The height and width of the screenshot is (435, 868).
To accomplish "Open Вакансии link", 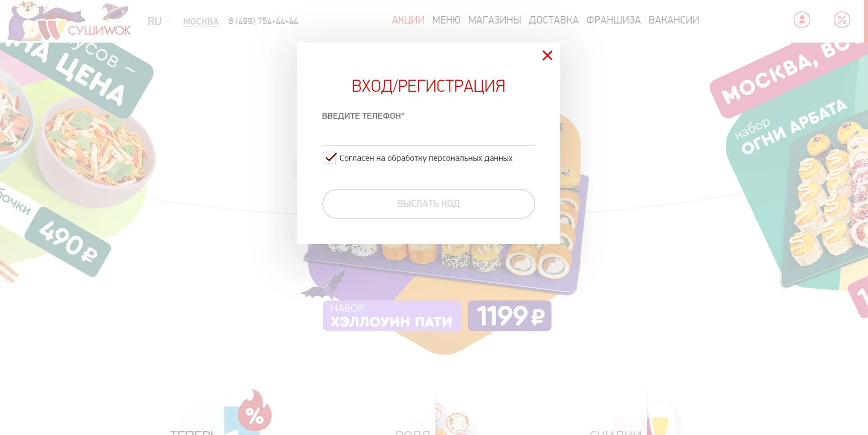I will tap(674, 20).
